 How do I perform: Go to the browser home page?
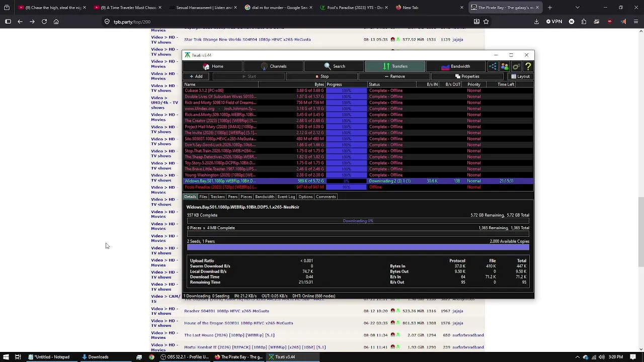coord(56,22)
